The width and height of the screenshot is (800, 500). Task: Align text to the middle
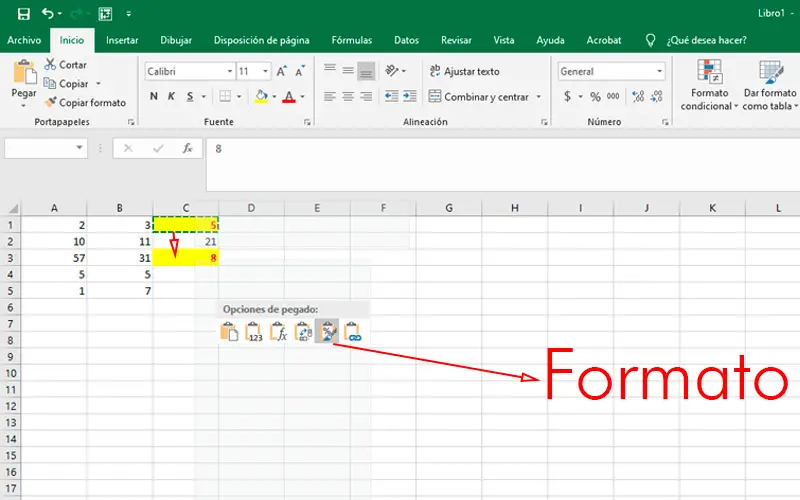tap(348, 70)
